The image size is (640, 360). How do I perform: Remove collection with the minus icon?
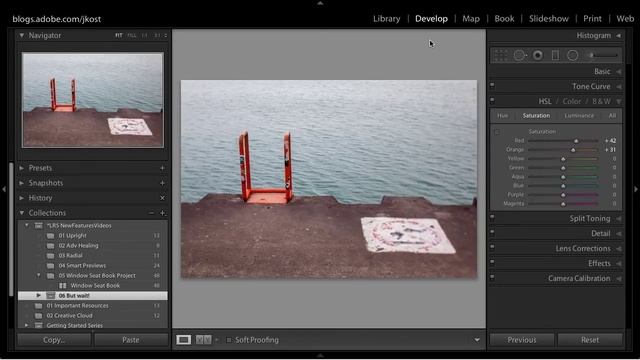coord(151,213)
